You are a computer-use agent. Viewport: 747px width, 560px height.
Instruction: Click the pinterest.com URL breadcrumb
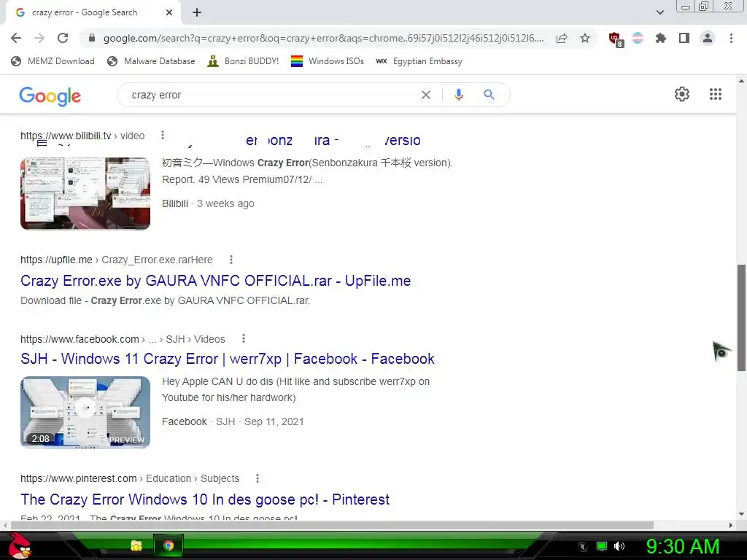[x=130, y=478]
